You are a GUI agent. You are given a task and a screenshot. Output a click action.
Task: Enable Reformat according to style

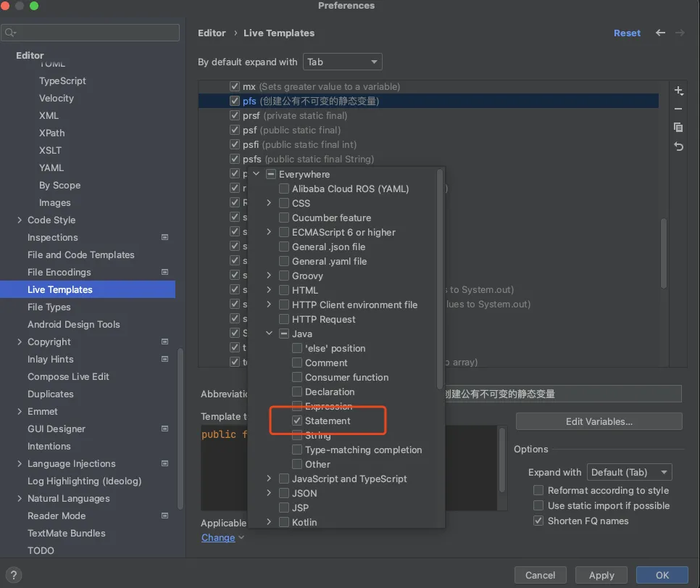[538, 491]
